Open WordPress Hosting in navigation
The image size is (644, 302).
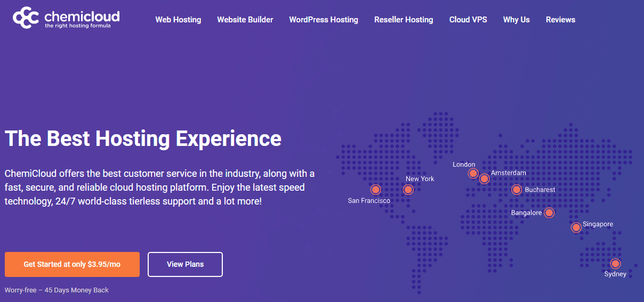coord(324,20)
